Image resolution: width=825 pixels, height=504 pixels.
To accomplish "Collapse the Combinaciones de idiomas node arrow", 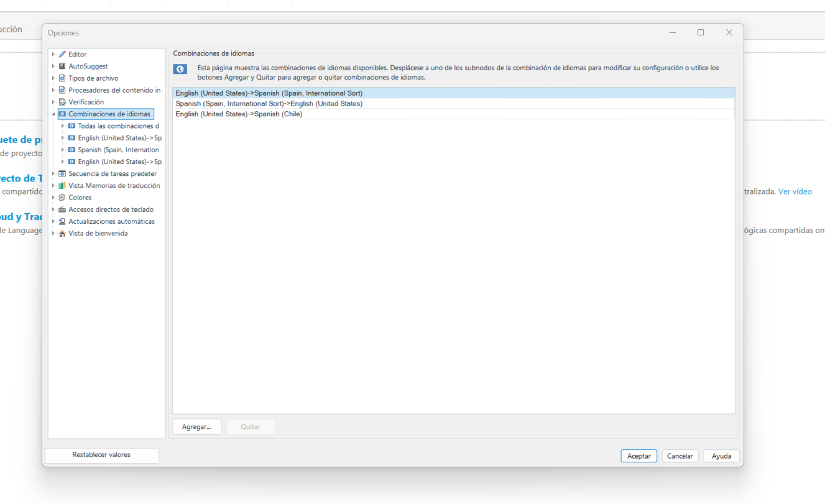I will [53, 114].
